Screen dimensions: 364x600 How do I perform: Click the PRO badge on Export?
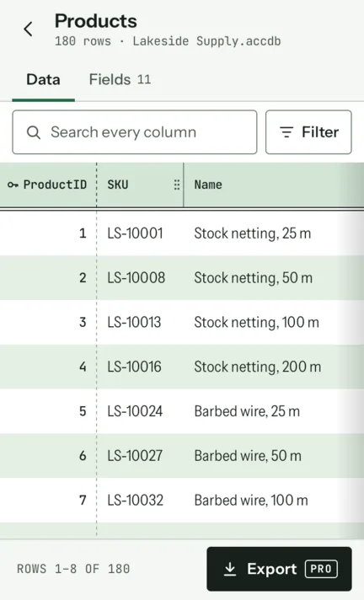pyautogui.click(x=321, y=569)
